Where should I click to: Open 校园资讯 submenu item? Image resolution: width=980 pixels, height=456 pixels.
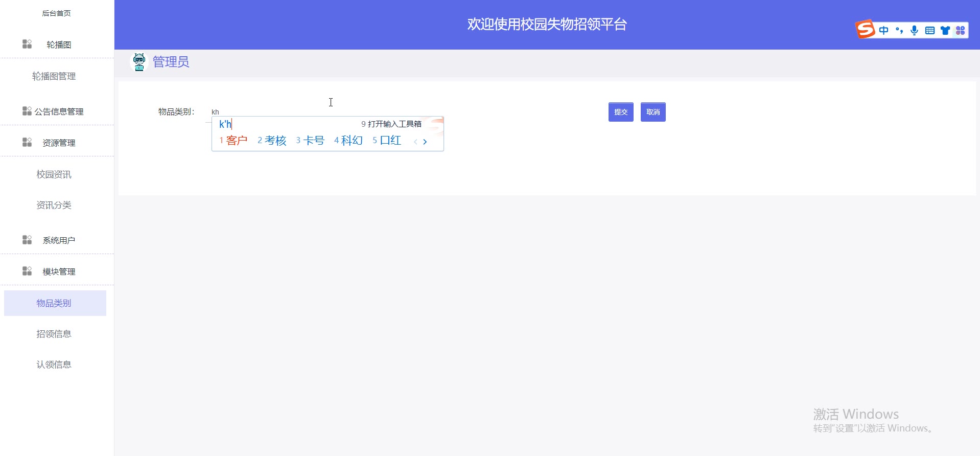point(54,174)
